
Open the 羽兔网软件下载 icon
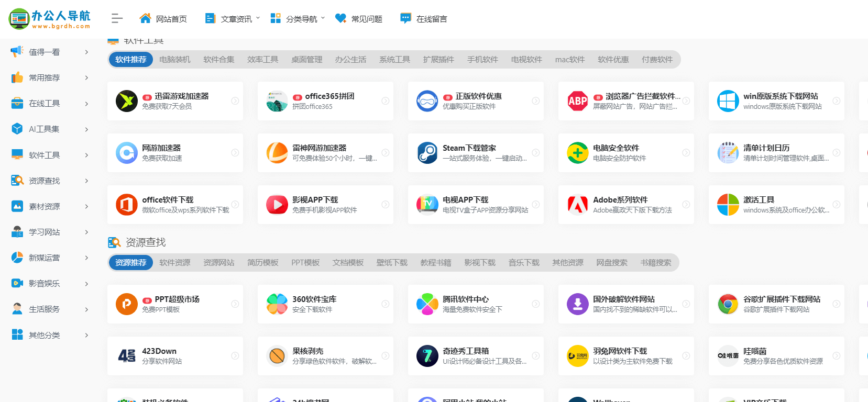[578, 356]
